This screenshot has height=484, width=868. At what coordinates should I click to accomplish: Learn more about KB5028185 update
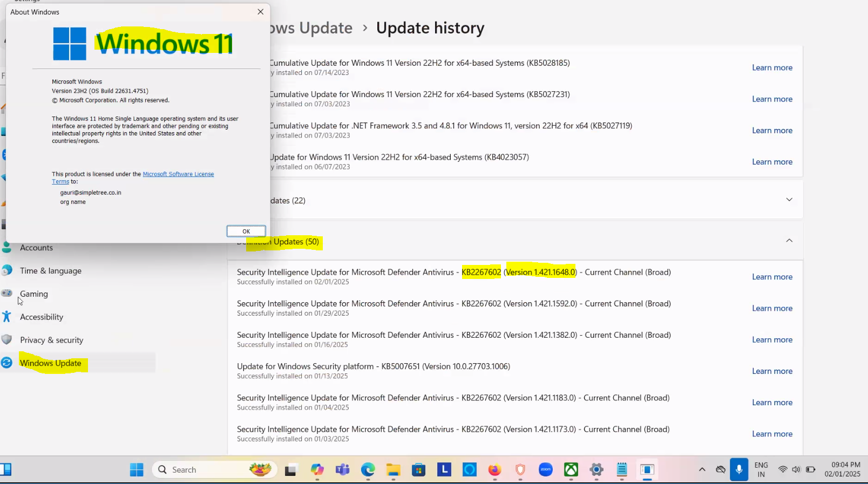772,67
